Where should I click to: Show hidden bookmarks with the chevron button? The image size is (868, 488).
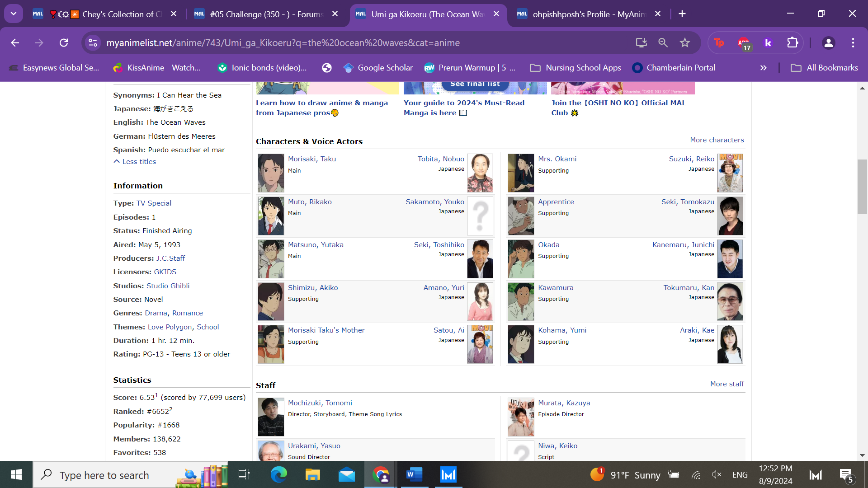coord(763,68)
